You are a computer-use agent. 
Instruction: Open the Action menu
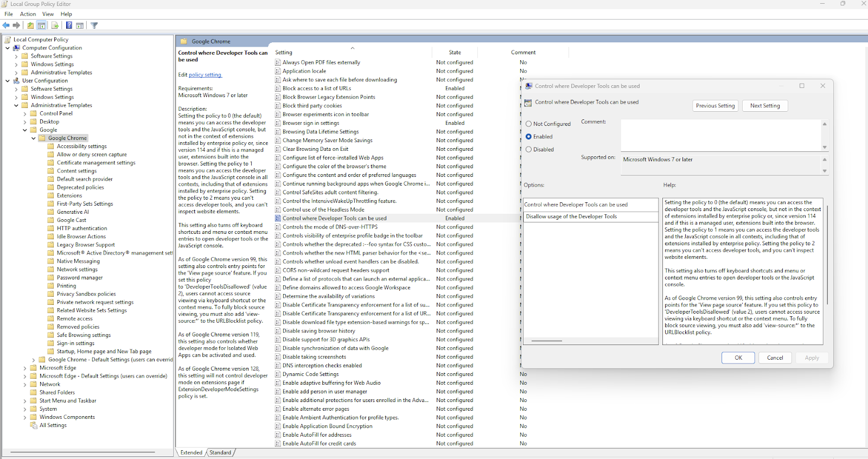tap(28, 14)
